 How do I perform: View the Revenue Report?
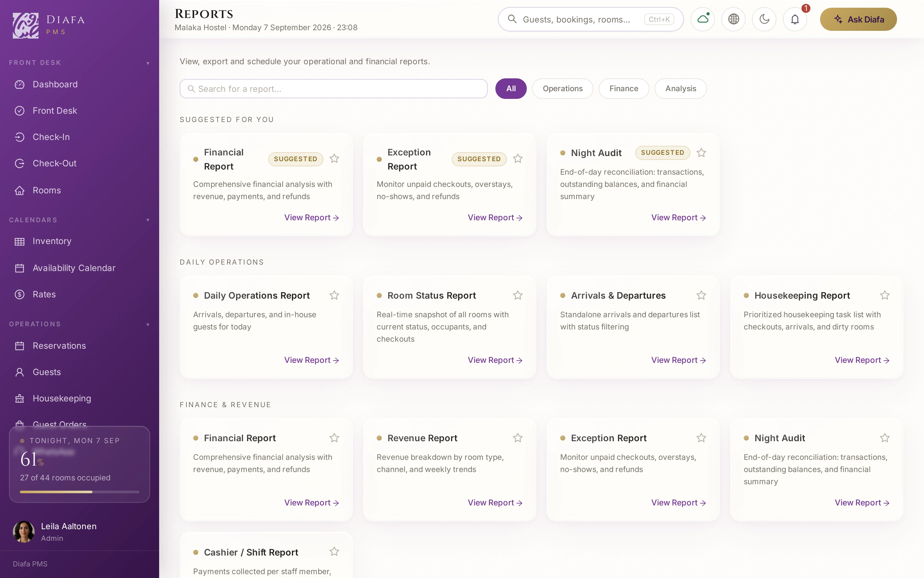tap(495, 503)
